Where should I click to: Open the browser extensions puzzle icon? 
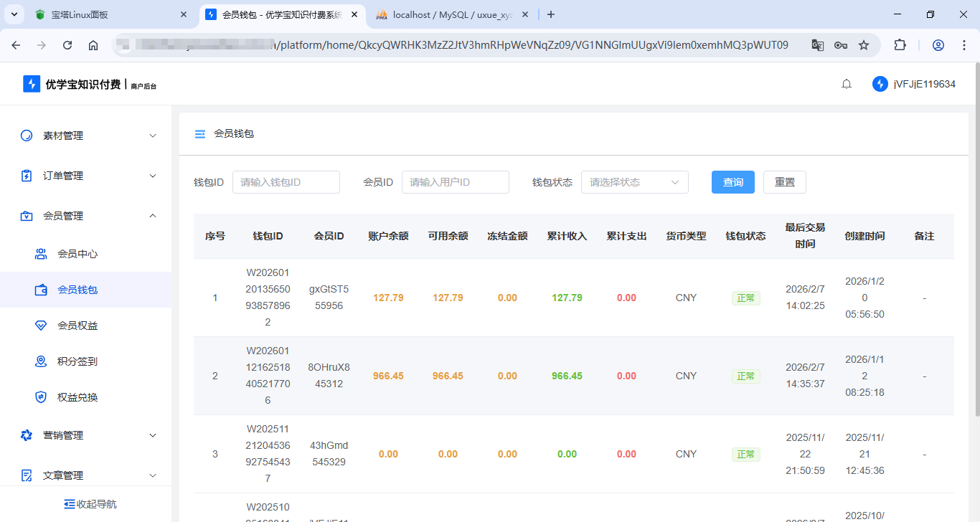[900, 45]
